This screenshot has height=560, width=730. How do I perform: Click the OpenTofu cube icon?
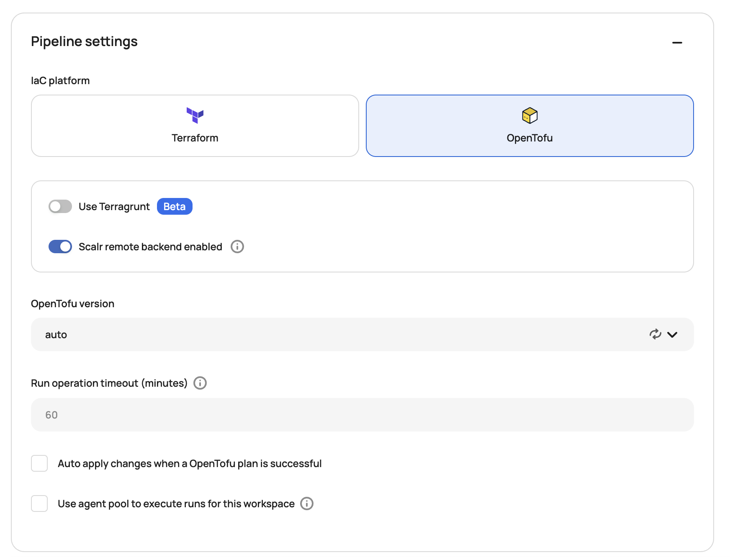pyautogui.click(x=530, y=116)
